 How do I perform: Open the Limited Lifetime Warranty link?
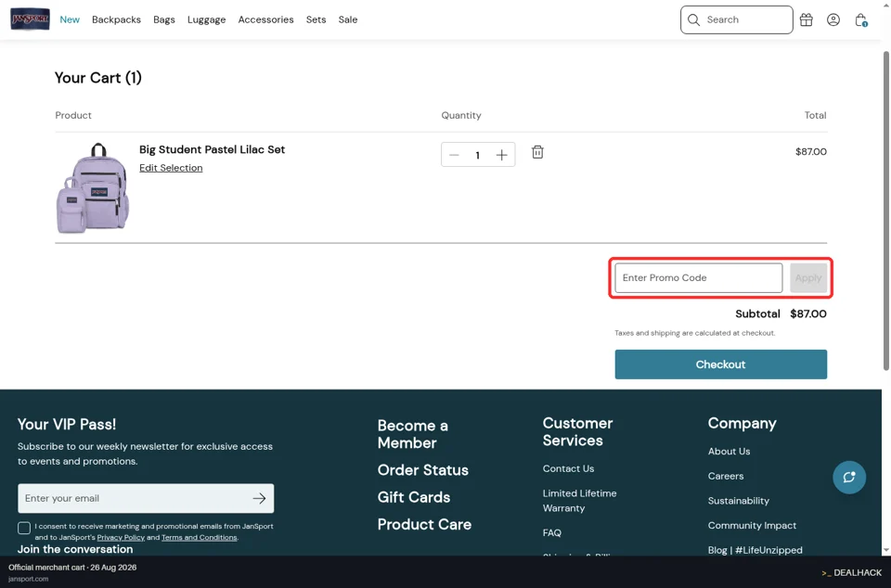pos(579,501)
